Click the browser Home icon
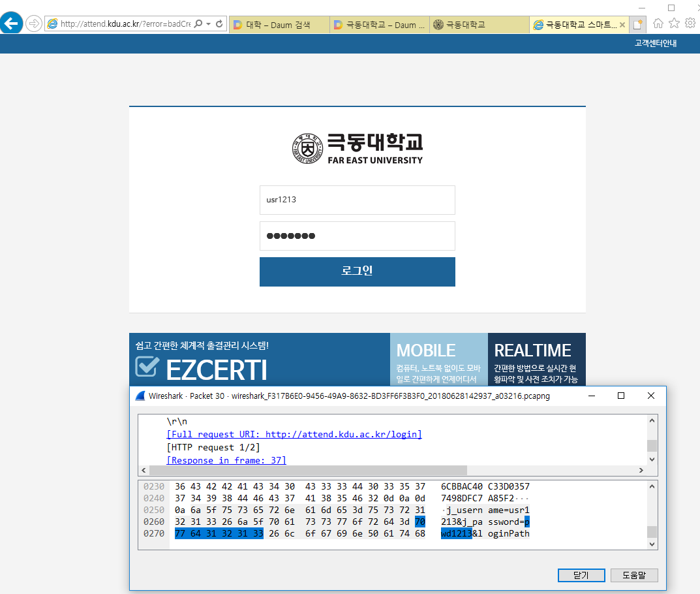700x594 pixels. pos(658,23)
